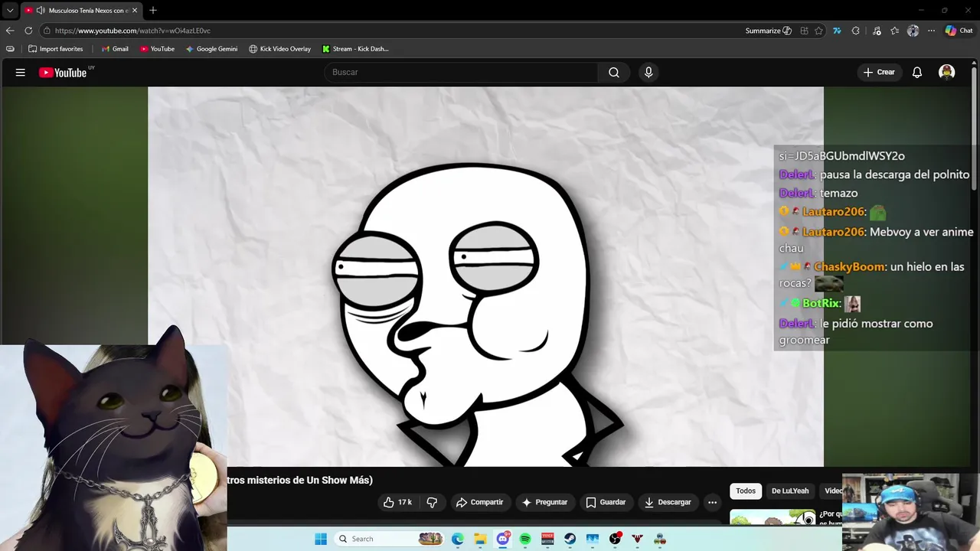
Task: Dislike the video with thumbs down
Action: pos(432,502)
